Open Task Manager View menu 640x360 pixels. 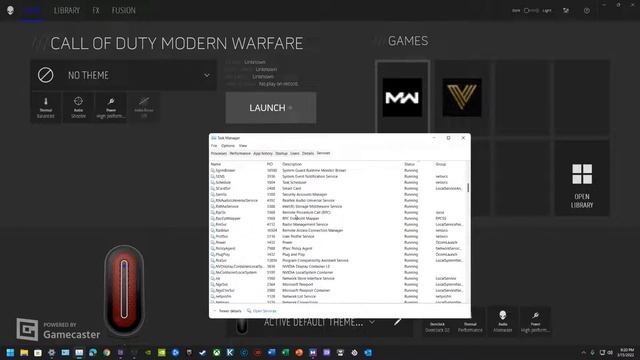[243, 146]
